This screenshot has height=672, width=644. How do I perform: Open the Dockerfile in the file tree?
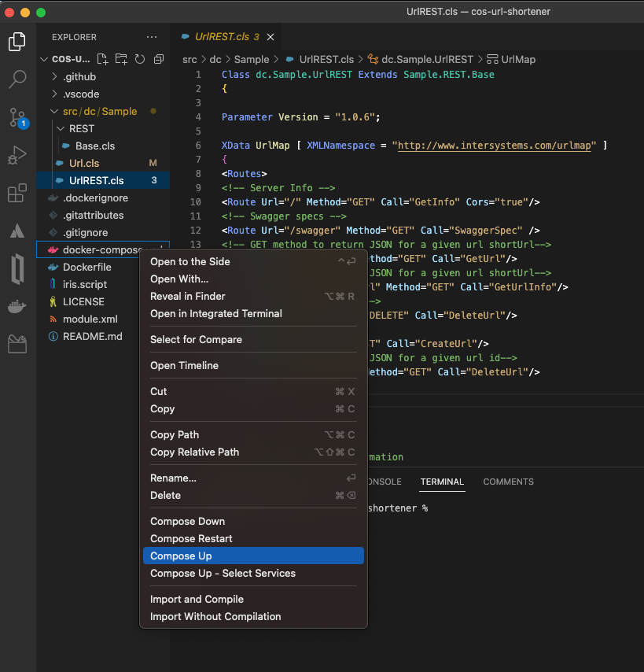pos(86,267)
